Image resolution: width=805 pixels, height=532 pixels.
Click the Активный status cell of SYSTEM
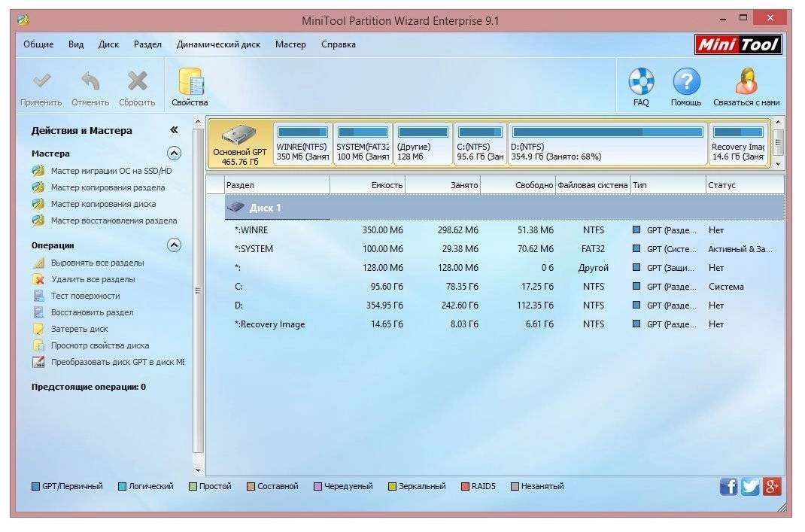[x=740, y=249]
